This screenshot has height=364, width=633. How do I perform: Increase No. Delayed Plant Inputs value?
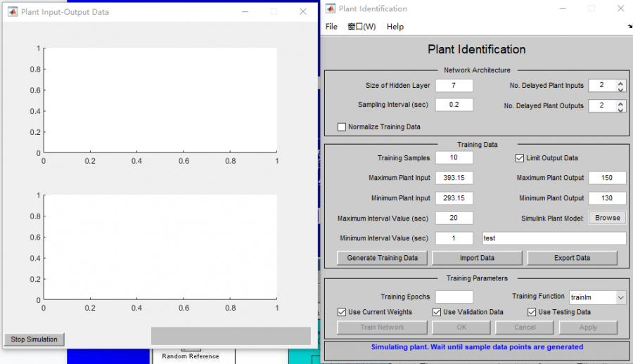click(620, 83)
